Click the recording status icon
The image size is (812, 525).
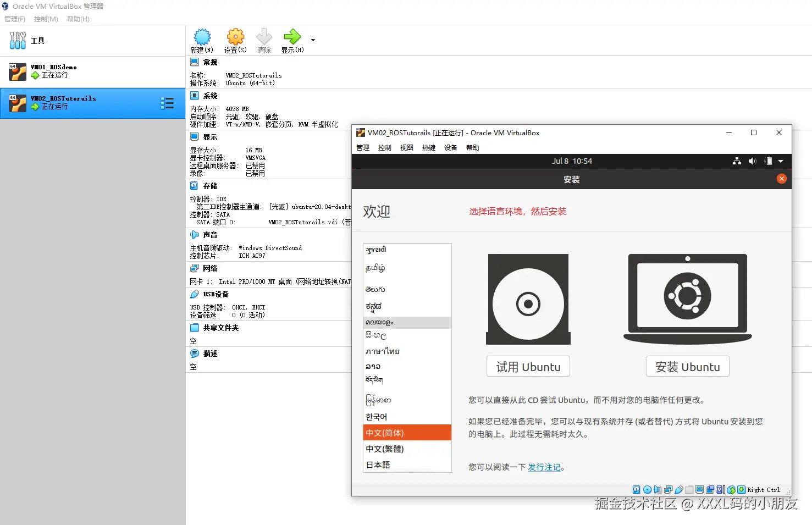click(x=710, y=489)
